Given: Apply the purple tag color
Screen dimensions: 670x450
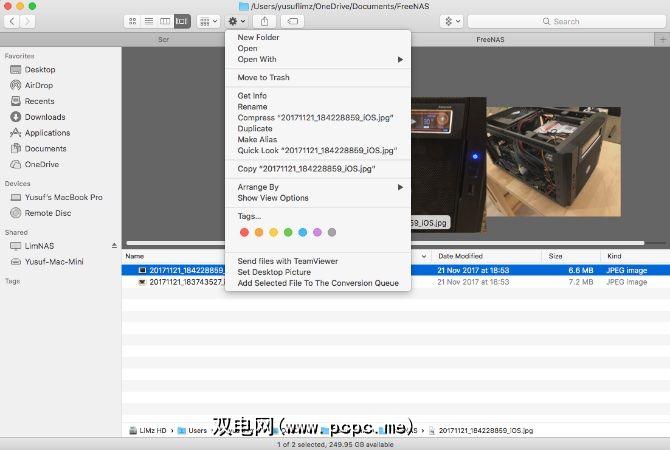Looking at the screenshot, I should 317,232.
